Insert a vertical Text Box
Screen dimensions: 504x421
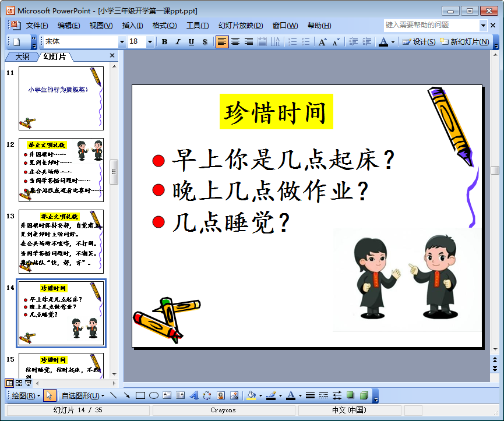pyautogui.click(x=181, y=395)
